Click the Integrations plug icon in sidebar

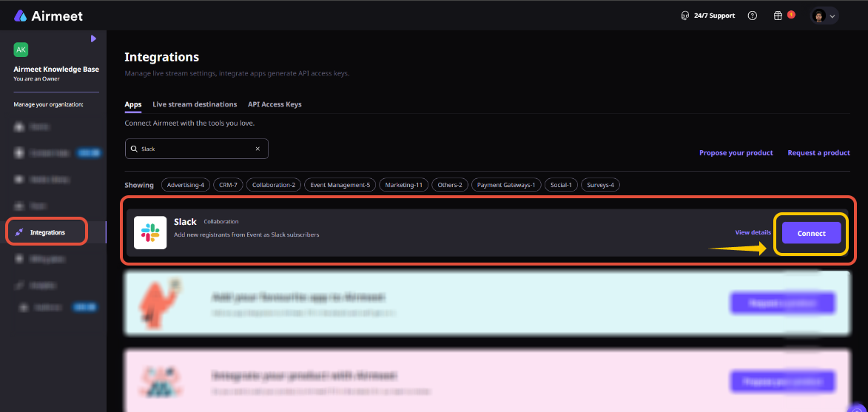click(x=19, y=232)
